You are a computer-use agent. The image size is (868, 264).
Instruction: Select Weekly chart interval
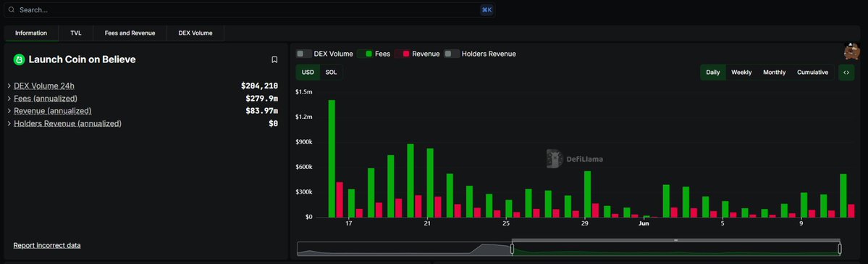[741, 73]
